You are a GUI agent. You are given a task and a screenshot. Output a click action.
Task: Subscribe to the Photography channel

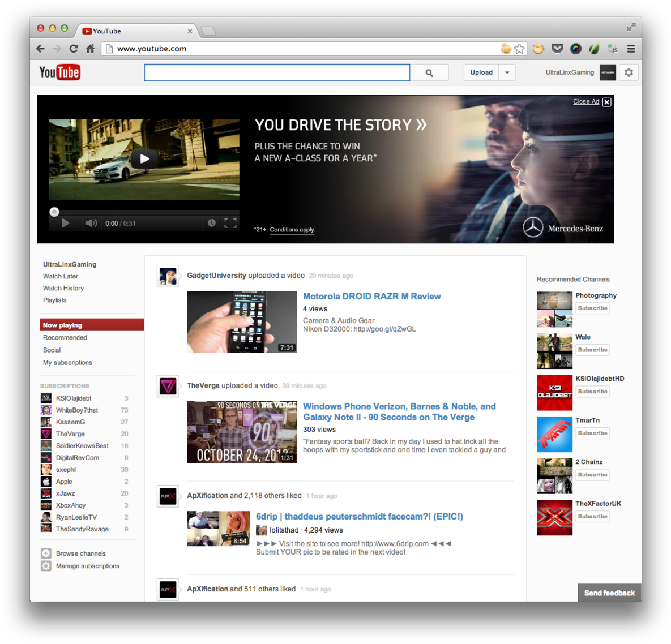tap(592, 308)
